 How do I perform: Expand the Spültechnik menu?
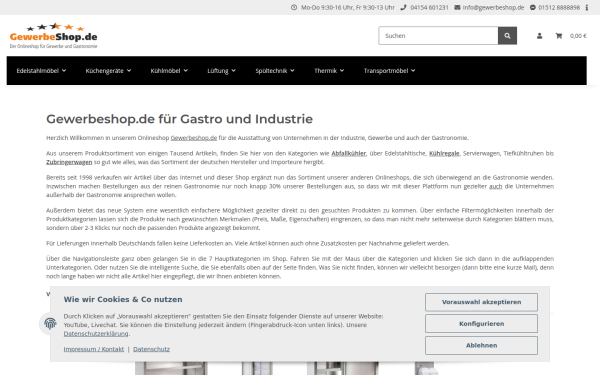pyautogui.click(x=275, y=70)
